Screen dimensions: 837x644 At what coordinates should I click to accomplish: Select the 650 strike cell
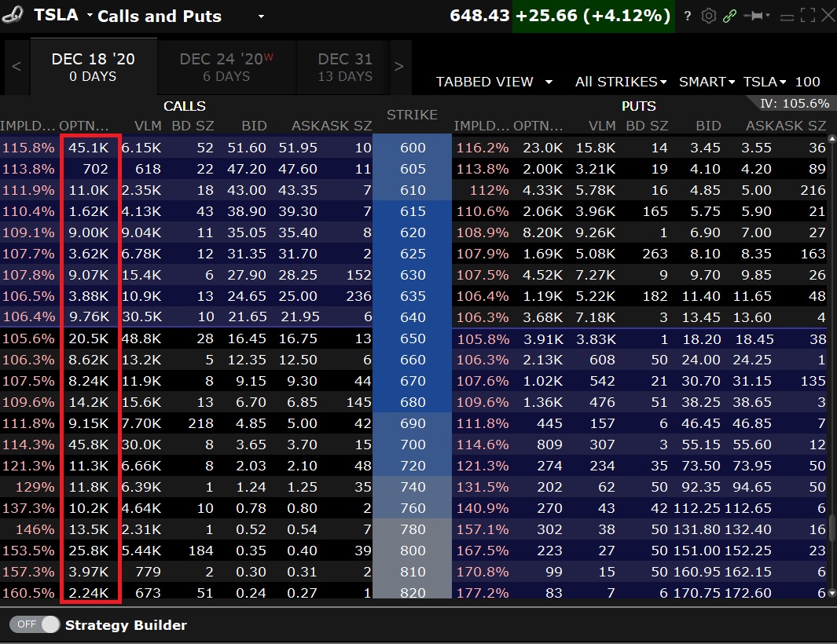coord(412,338)
